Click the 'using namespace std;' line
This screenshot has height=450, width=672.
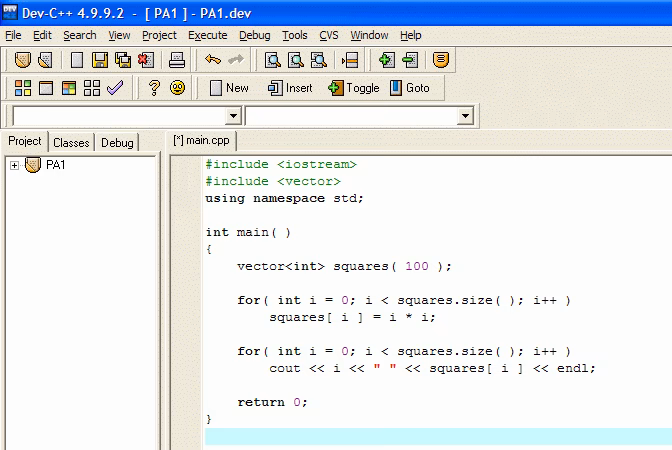point(284,198)
